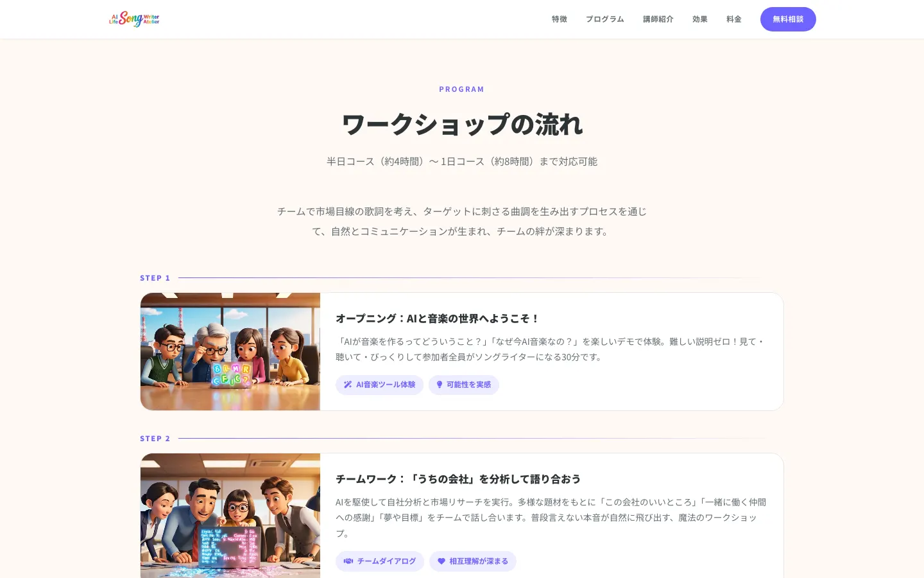Click the Step 2 teamwork illustration
The width and height of the screenshot is (924, 578).
coord(230,516)
